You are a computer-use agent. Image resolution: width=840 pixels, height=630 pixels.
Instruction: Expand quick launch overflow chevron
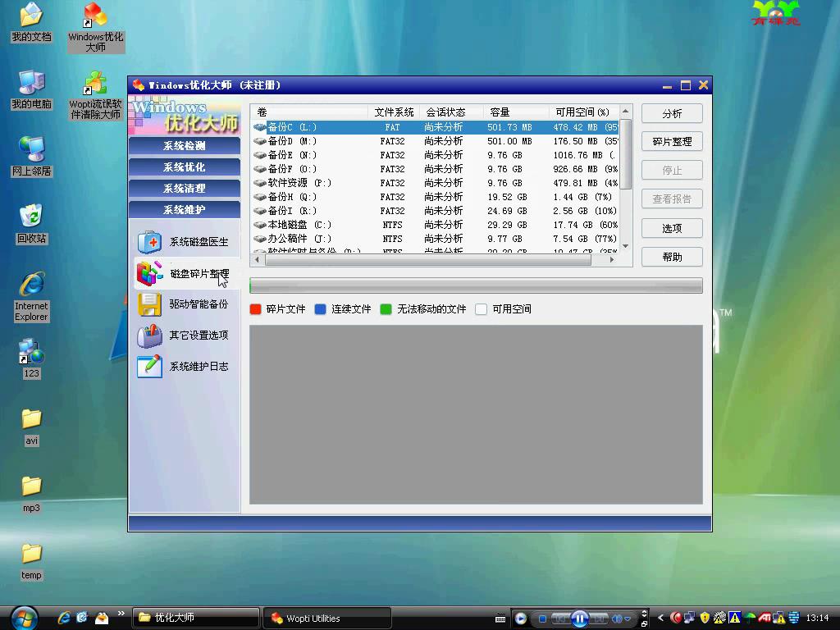[121, 614]
